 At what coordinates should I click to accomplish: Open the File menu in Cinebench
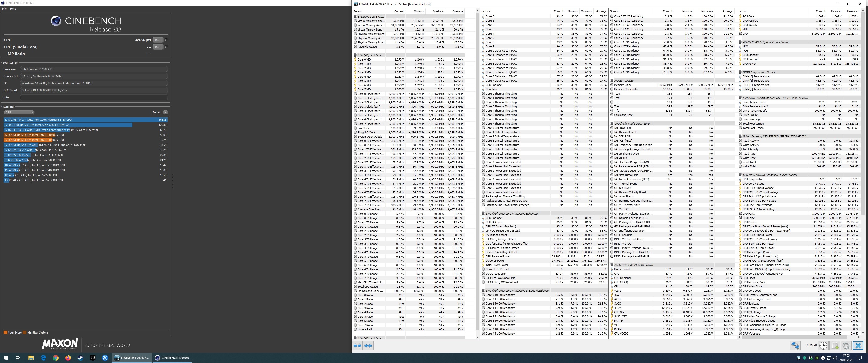(x=4, y=8)
